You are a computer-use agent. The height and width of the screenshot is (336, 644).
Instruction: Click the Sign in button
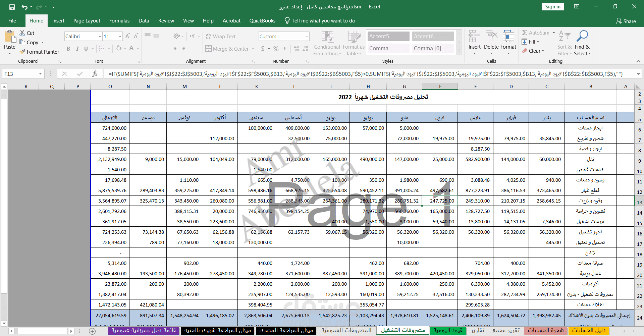pos(553,7)
